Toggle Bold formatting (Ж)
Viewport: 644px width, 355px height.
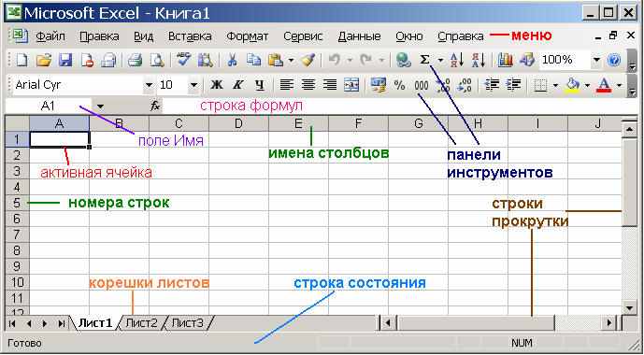click(217, 85)
